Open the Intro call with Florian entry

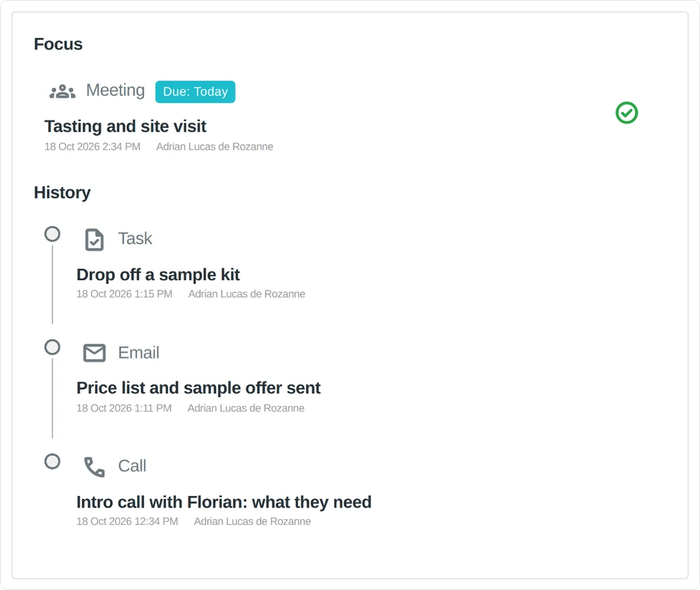[x=224, y=502]
